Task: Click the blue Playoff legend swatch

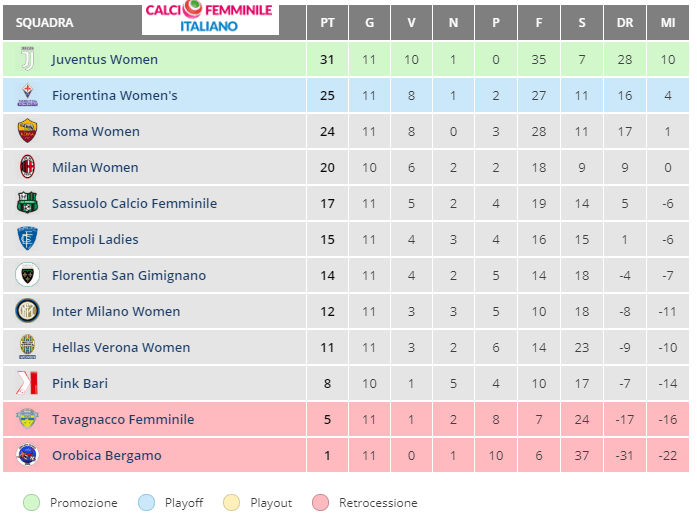Action: [145, 503]
